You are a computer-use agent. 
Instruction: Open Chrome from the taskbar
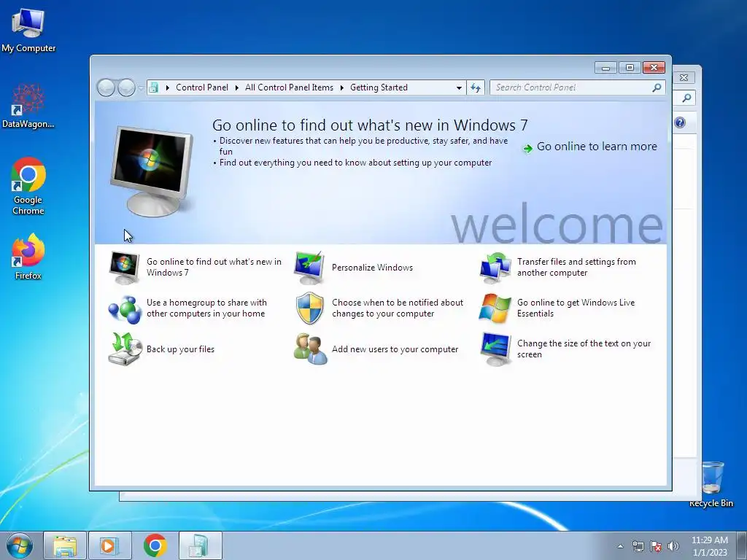[x=155, y=545]
